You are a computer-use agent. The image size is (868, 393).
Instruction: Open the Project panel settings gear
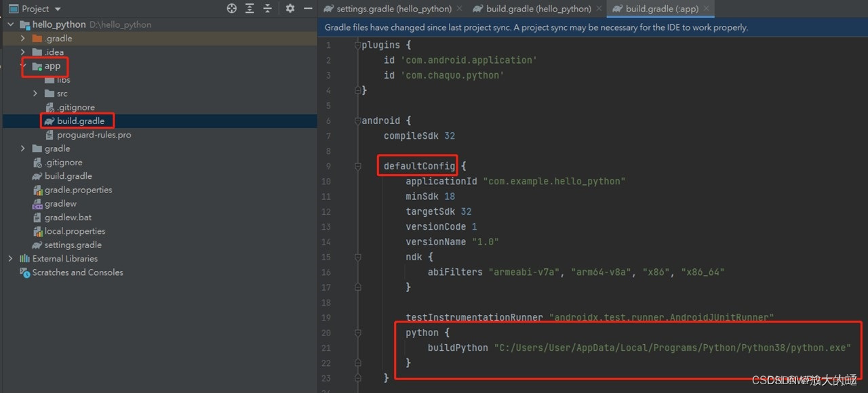[x=290, y=9]
